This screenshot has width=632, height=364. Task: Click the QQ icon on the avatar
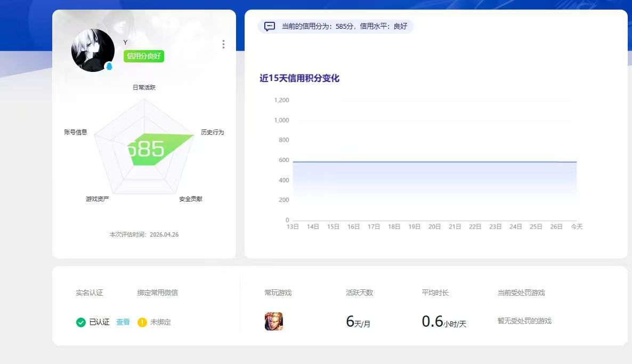pyautogui.click(x=108, y=66)
